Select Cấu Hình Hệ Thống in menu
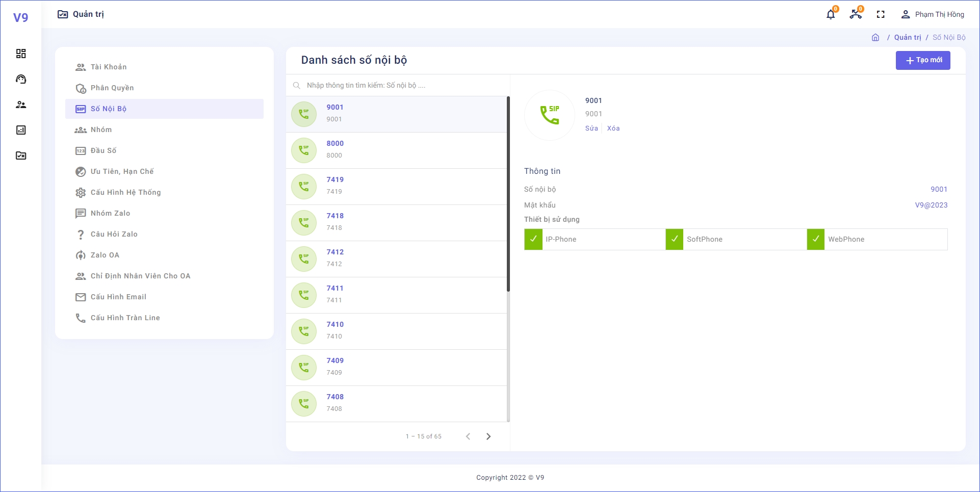Image resolution: width=980 pixels, height=492 pixels. (125, 192)
